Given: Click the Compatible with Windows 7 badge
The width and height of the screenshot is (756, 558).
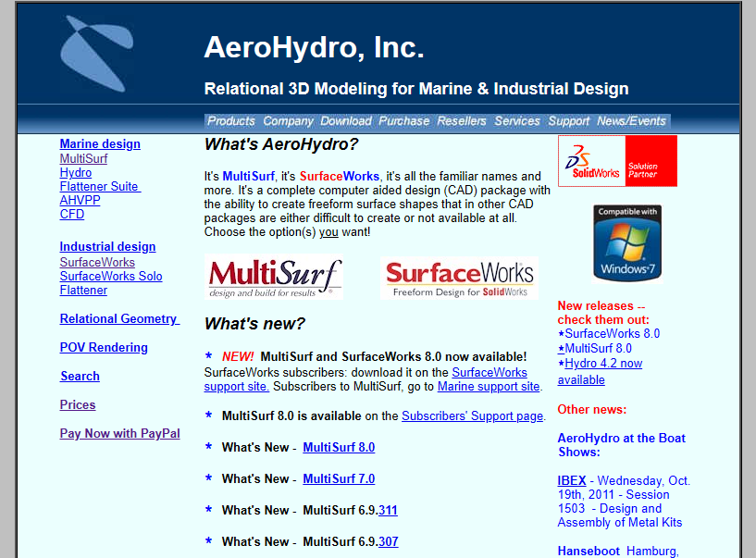Looking at the screenshot, I should click(627, 243).
